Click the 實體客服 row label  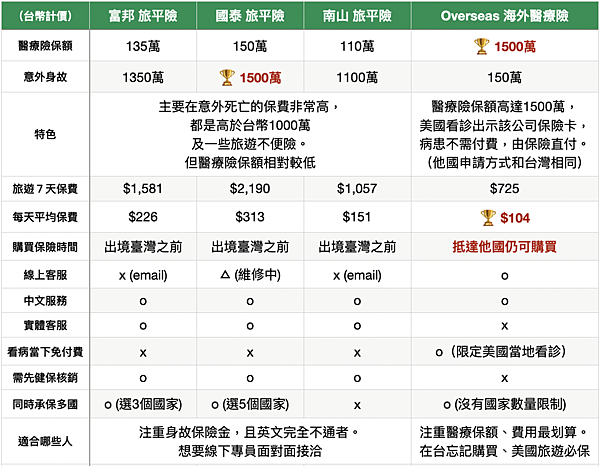coord(45,325)
